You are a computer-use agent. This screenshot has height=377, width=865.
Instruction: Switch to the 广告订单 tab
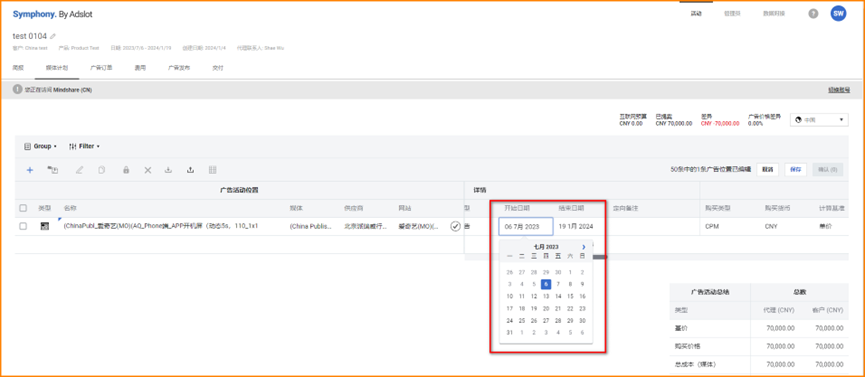102,68
